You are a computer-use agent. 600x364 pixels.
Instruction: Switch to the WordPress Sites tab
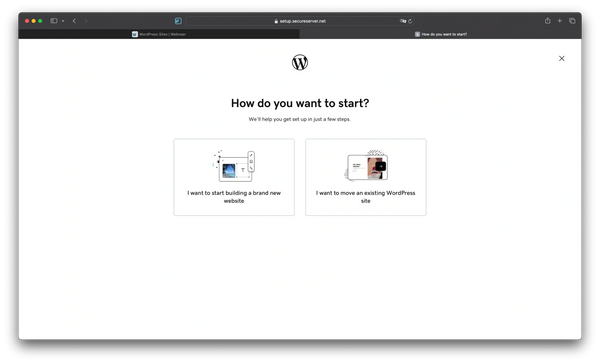coord(159,34)
